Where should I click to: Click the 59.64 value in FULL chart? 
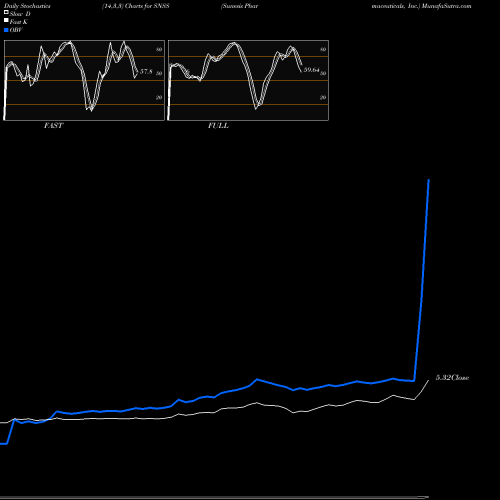point(311,70)
